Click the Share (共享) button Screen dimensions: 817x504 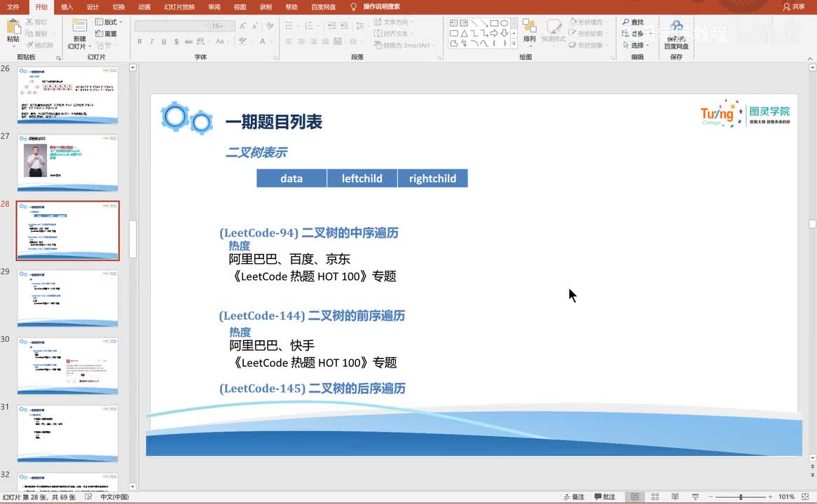click(x=794, y=7)
